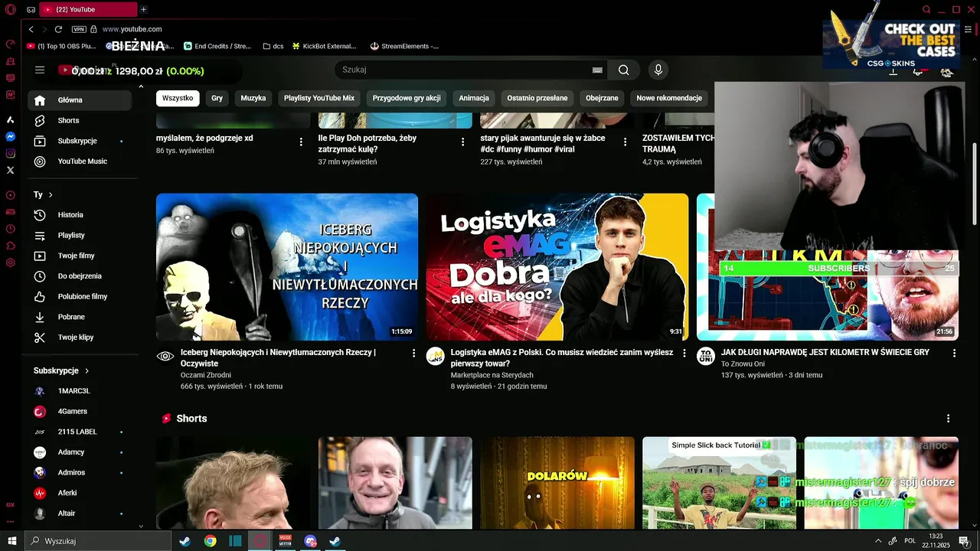
Task: Open the dcs bookmarks folder
Action: pyautogui.click(x=273, y=46)
